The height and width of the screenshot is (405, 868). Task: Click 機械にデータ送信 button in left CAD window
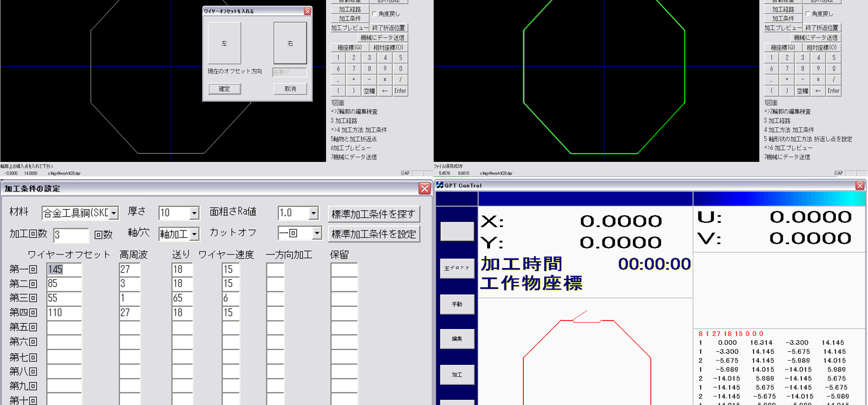[382, 38]
